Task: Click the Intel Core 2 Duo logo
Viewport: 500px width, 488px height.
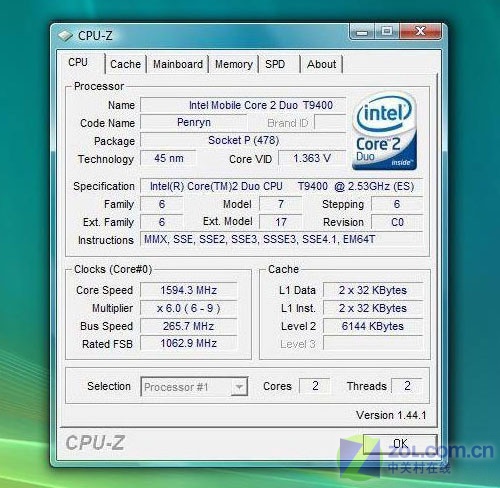Action: point(384,131)
